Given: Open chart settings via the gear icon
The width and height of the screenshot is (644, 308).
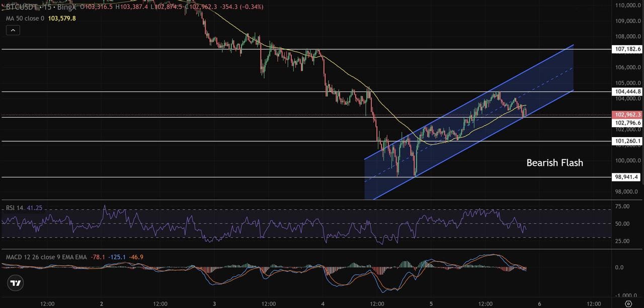Looking at the screenshot, I should pos(628,303).
